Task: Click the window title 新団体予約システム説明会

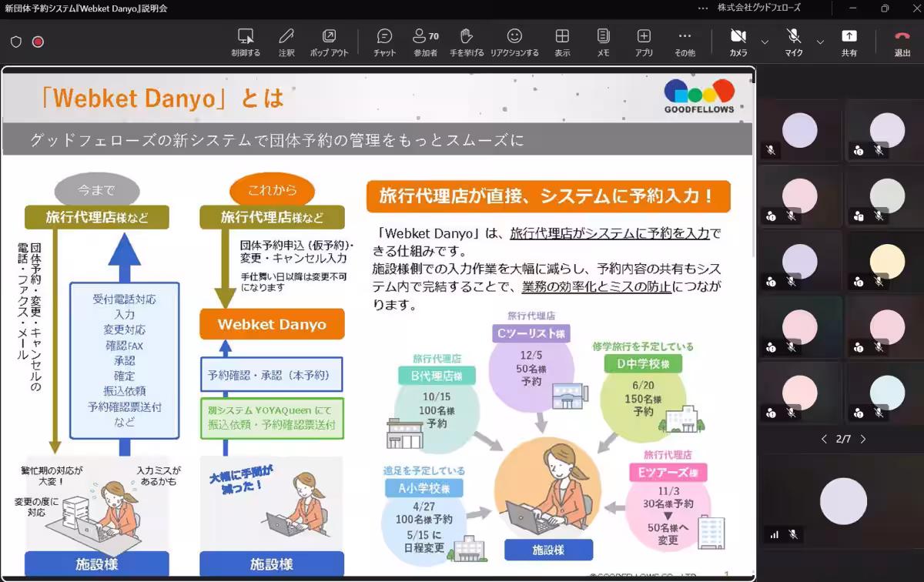Action: (x=86, y=8)
